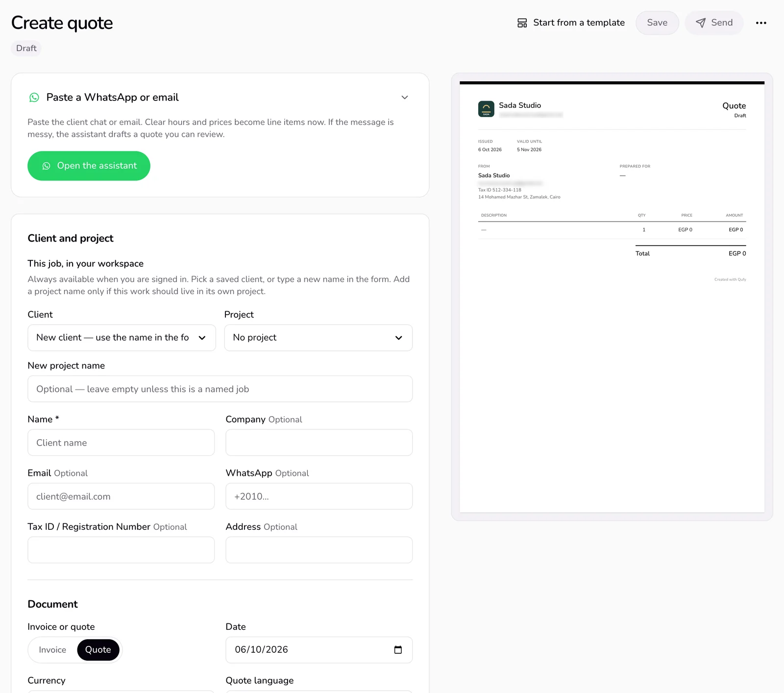
Task: Click the template layout icon
Action: [522, 23]
